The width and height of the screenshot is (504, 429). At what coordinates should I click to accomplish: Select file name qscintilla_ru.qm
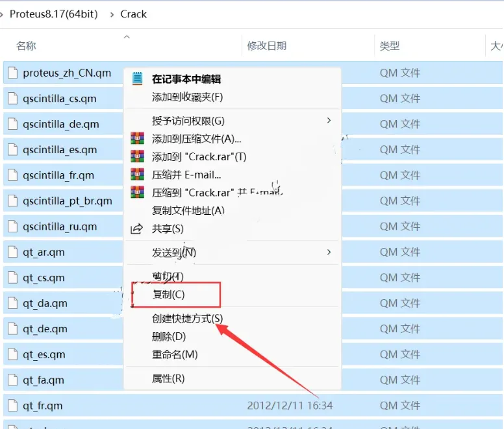click(x=60, y=227)
